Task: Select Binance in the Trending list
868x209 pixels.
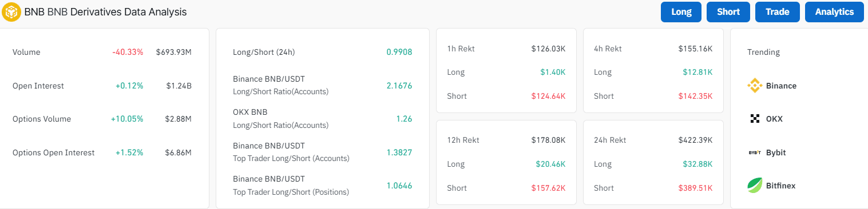Action: click(x=772, y=86)
